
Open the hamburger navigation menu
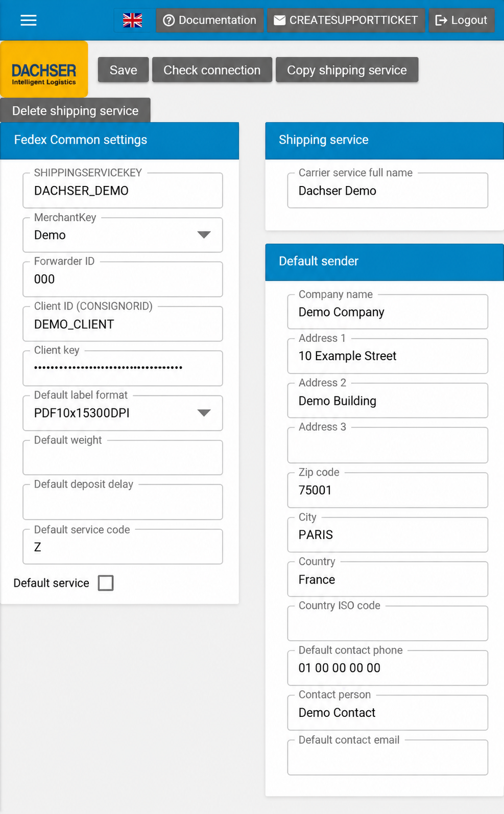tap(29, 20)
